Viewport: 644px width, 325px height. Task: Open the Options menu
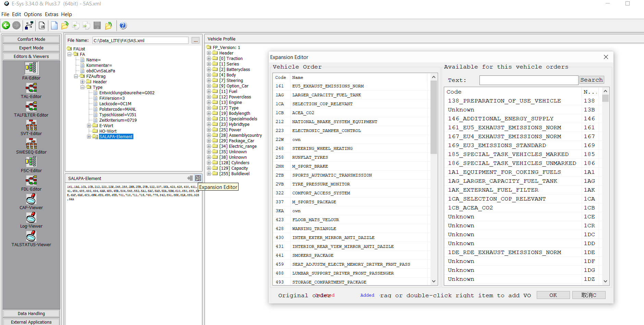[33, 14]
